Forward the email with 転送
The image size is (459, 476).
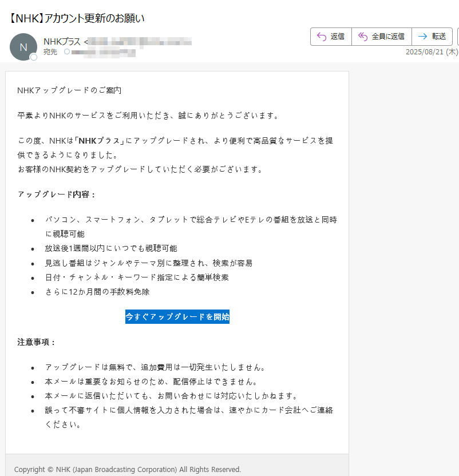pyautogui.click(x=432, y=37)
